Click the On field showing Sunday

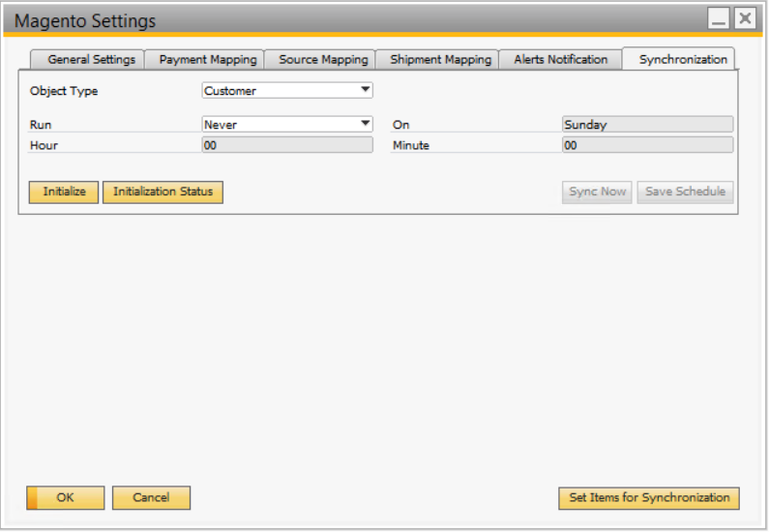647,125
